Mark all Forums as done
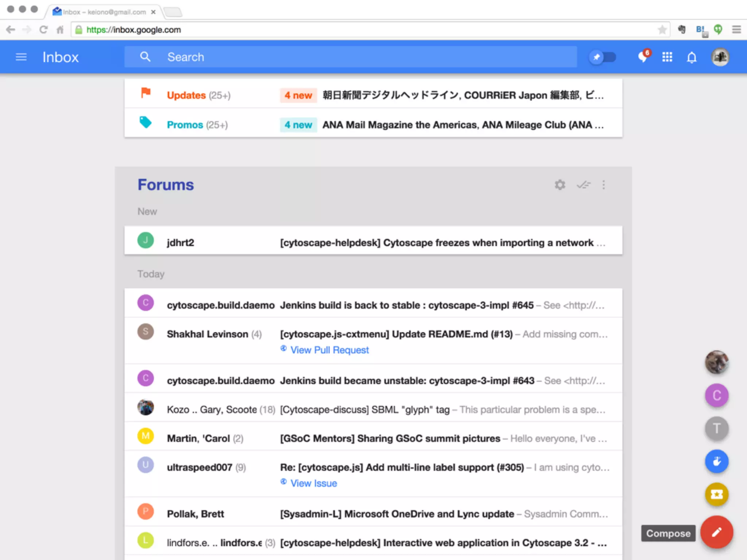Viewport: 747px width, 560px height. point(583,185)
